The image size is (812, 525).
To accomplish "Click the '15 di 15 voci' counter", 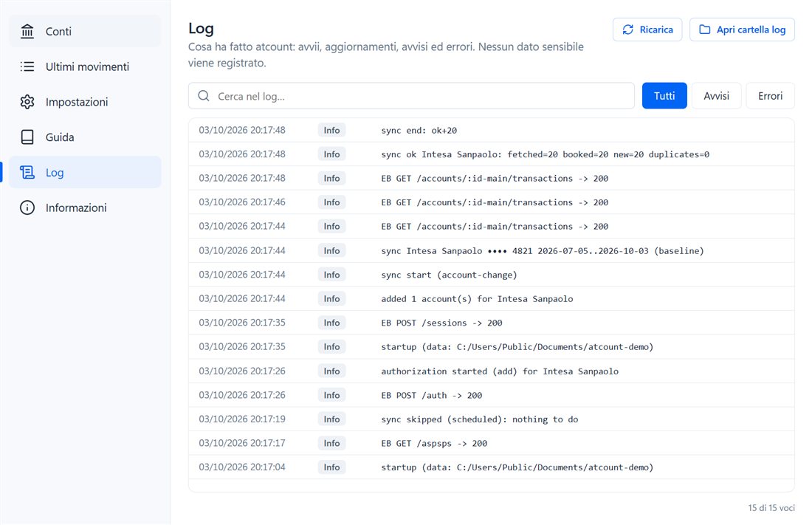I will (771, 508).
